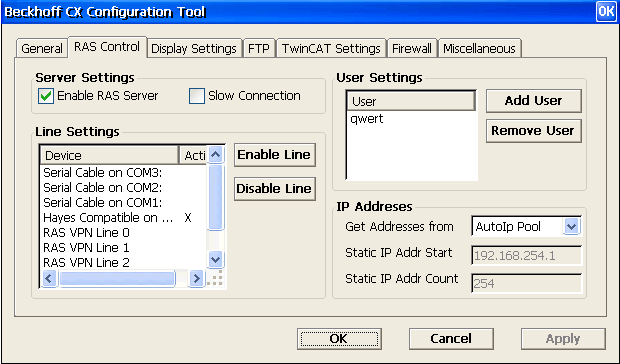Click the Disable Line button

pyautogui.click(x=274, y=189)
